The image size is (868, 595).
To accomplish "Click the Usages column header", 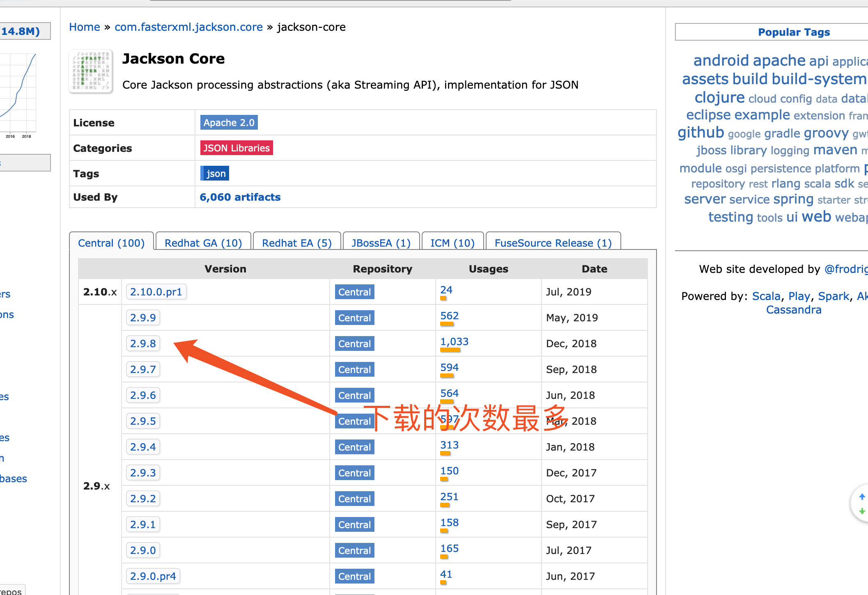I will (x=489, y=269).
